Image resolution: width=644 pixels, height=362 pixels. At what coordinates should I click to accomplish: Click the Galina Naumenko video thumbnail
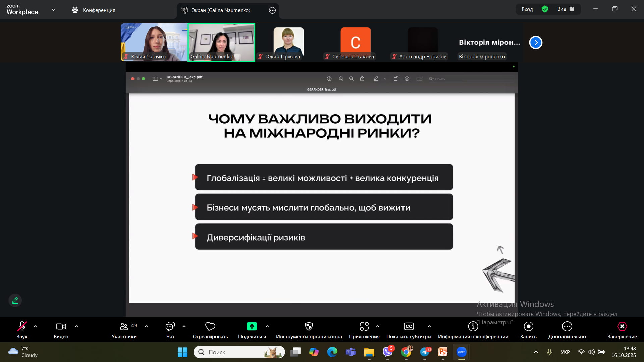(221, 42)
